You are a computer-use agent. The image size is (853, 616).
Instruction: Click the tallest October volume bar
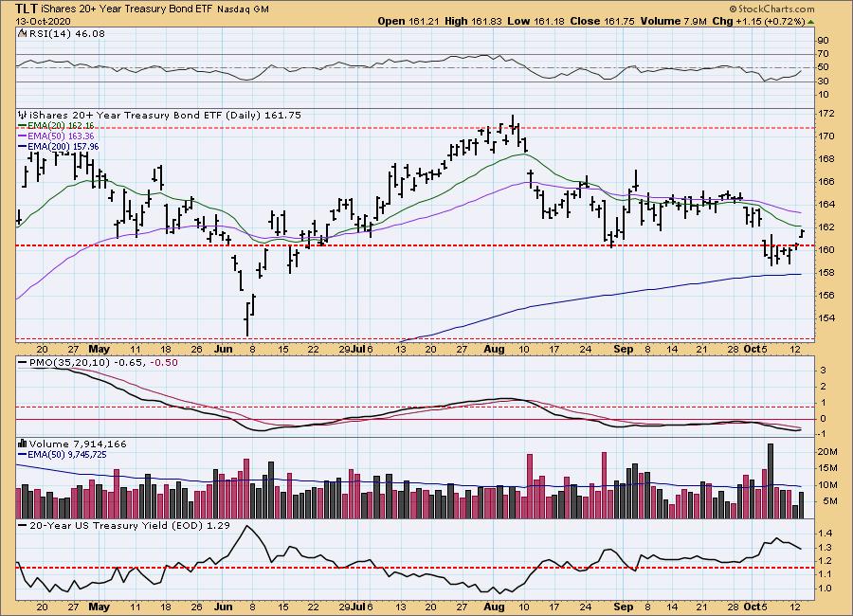pos(771,481)
